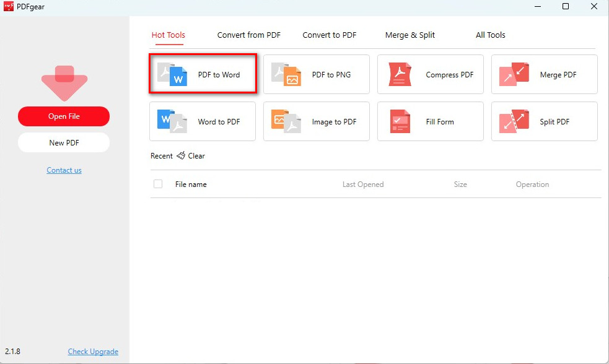Click the Image to PDF icon
This screenshot has height=364, width=609.
pos(286,121)
